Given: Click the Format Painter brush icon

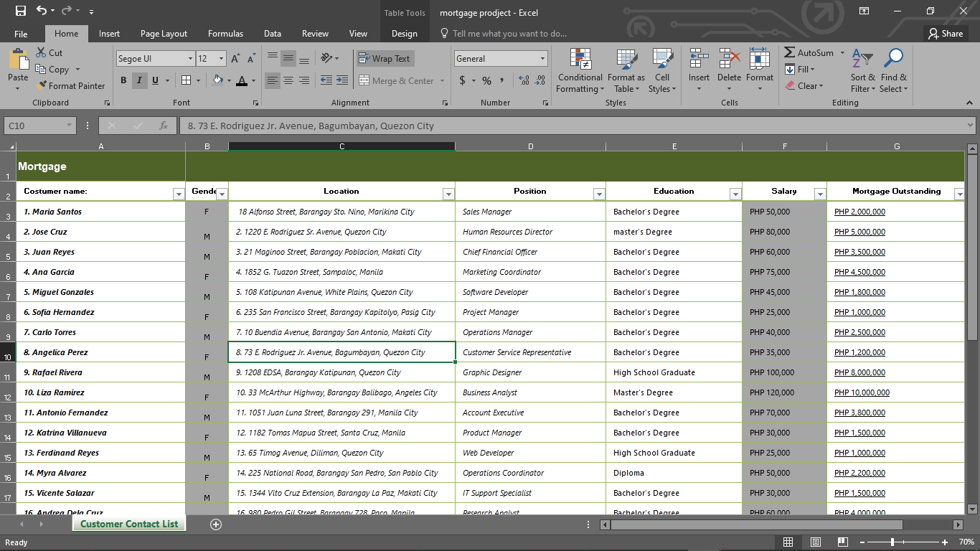Looking at the screenshot, I should pyautogui.click(x=42, y=85).
